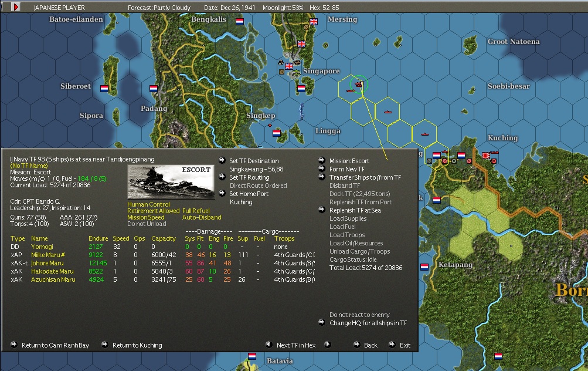The width and height of the screenshot is (588, 371).
Task: Click Next TF in Hex
Action: click(296, 345)
